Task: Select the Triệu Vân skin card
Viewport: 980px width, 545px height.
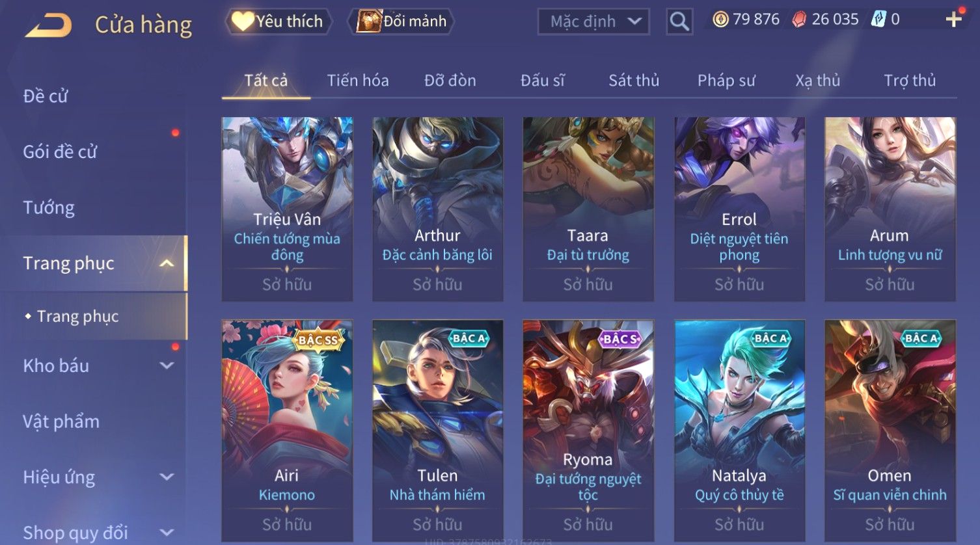Action: [287, 209]
